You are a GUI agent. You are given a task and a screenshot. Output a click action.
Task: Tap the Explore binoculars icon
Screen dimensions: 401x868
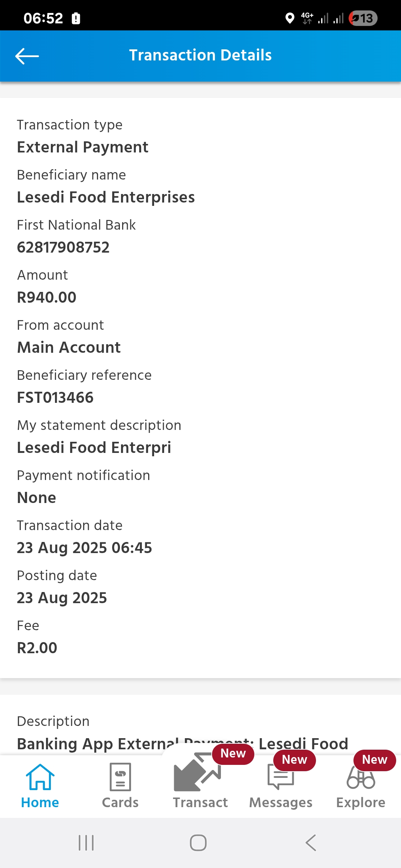tap(361, 778)
